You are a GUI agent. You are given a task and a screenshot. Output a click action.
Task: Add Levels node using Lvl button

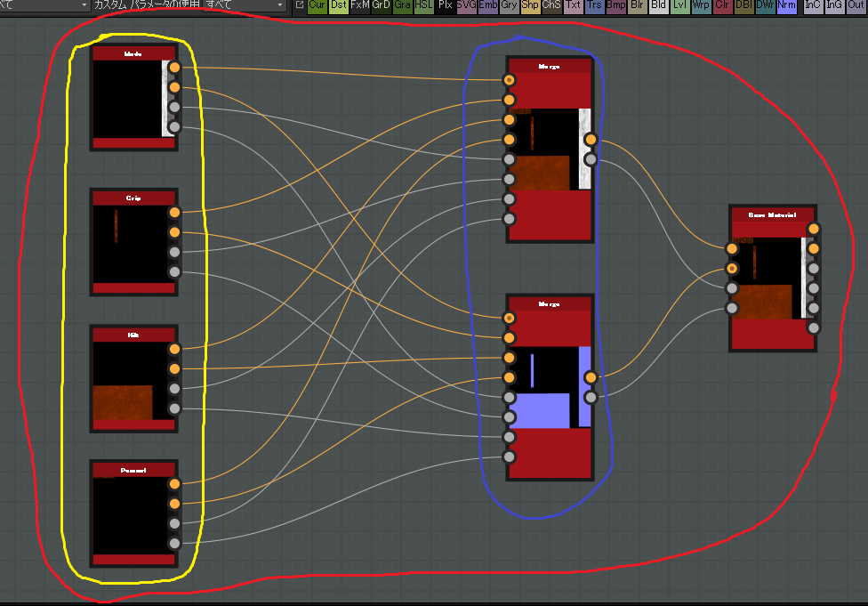(x=679, y=5)
